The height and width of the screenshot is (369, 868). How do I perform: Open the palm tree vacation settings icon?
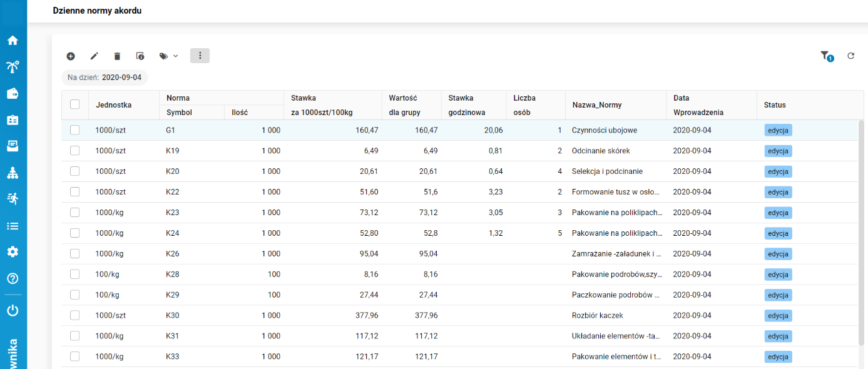(13, 67)
